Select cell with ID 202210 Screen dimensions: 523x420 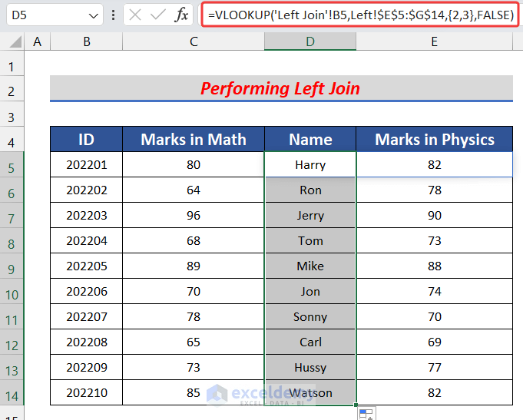tap(86, 392)
